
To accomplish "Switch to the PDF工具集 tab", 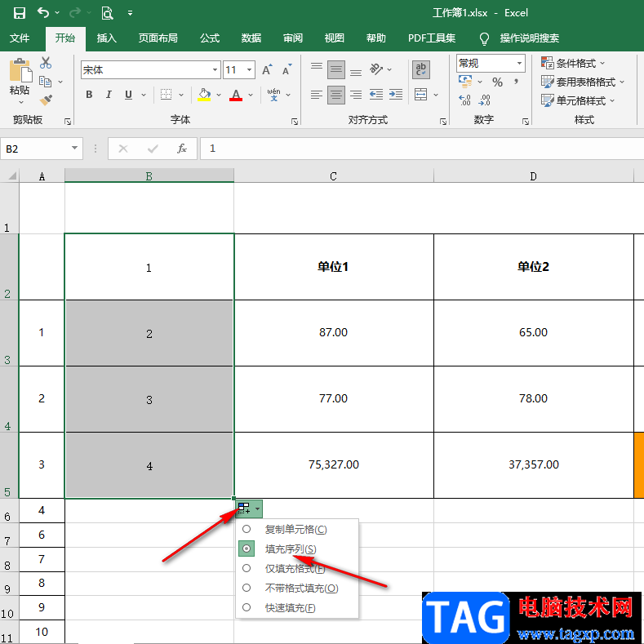I will (432, 38).
